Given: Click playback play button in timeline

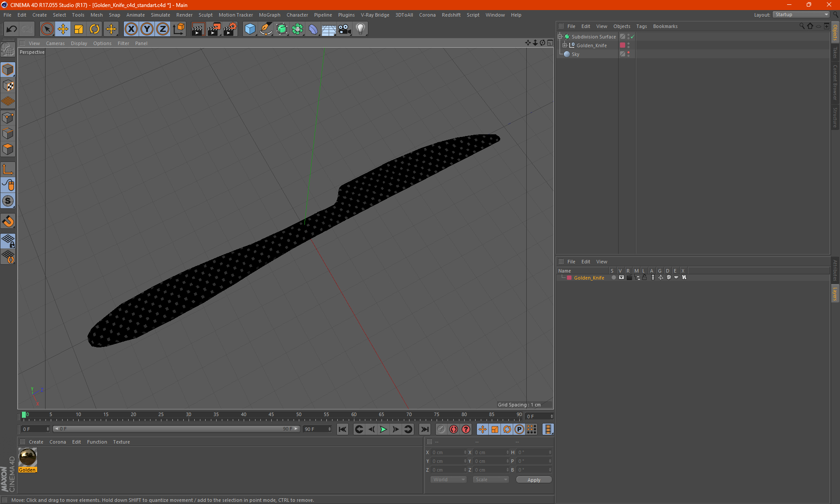Looking at the screenshot, I should [383, 429].
